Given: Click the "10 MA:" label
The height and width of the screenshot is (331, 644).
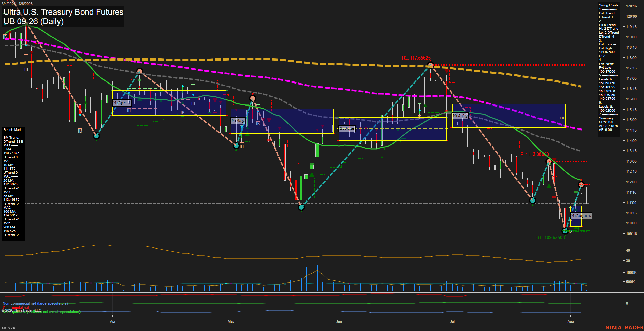Looking at the screenshot, I should (x=9, y=165).
